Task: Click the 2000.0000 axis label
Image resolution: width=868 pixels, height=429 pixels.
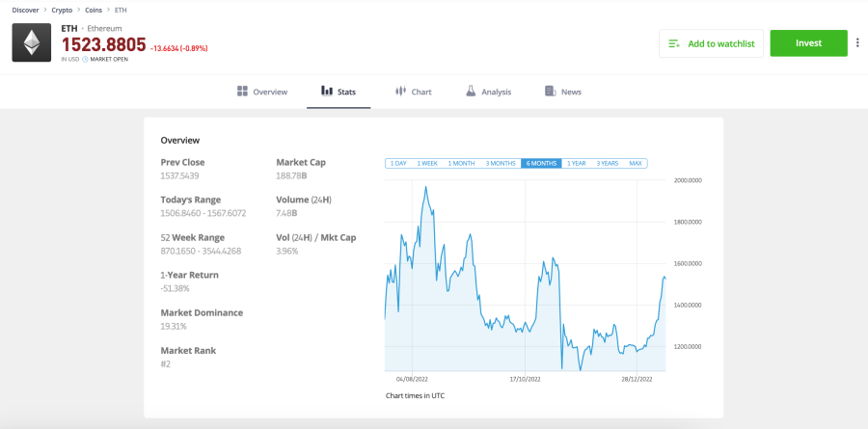Action: point(688,180)
